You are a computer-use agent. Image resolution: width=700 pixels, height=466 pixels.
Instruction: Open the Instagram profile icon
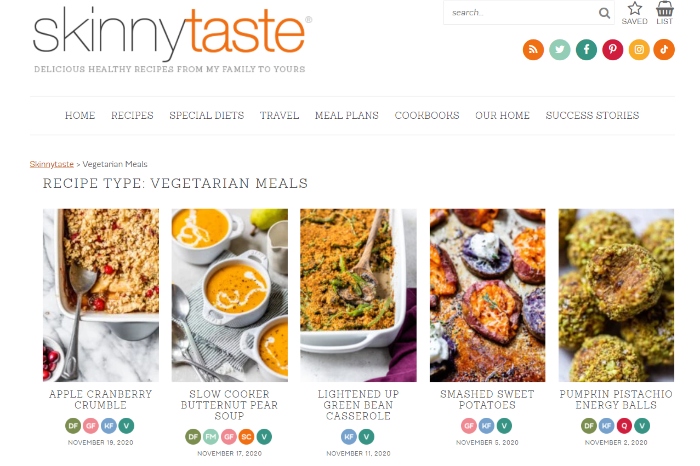tap(639, 50)
